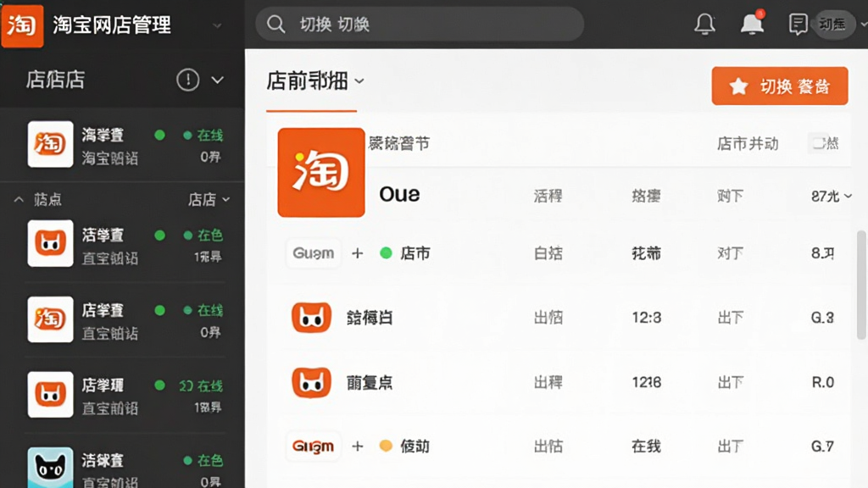Click the star icon on the orange button
Image resolution: width=868 pixels, height=488 pixels.
click(738, 86)
